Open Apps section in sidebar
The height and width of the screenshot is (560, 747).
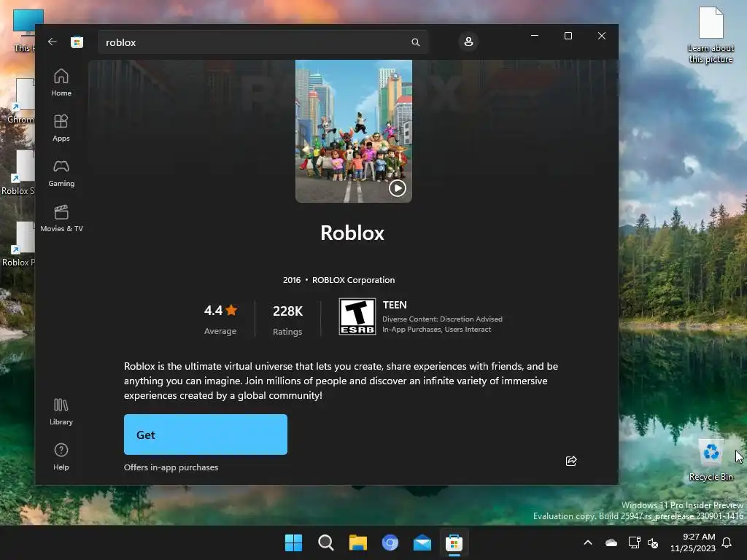(61, 128)
